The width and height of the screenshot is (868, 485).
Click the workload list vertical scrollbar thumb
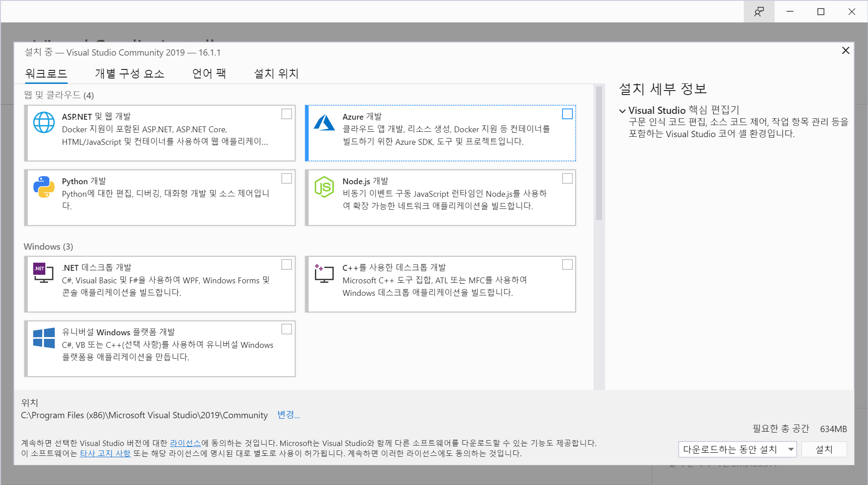599,153
